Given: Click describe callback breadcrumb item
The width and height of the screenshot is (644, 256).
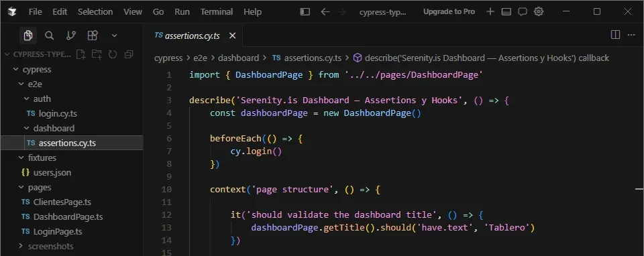Looking at the screenshot, I should pos(481,58).
